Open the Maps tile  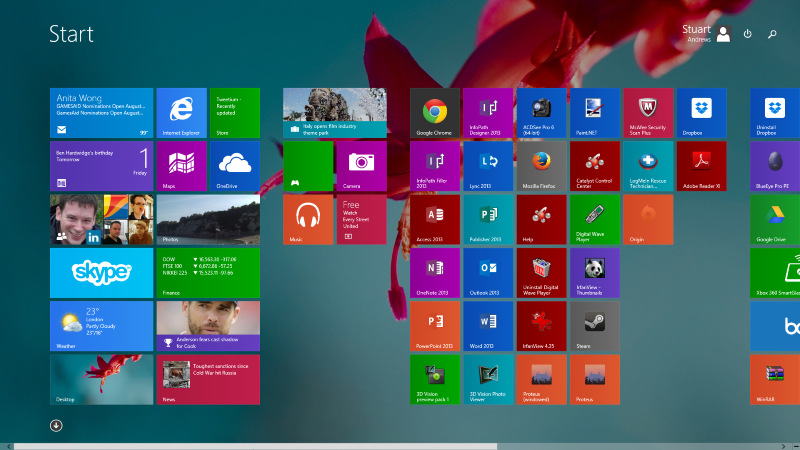182,166
